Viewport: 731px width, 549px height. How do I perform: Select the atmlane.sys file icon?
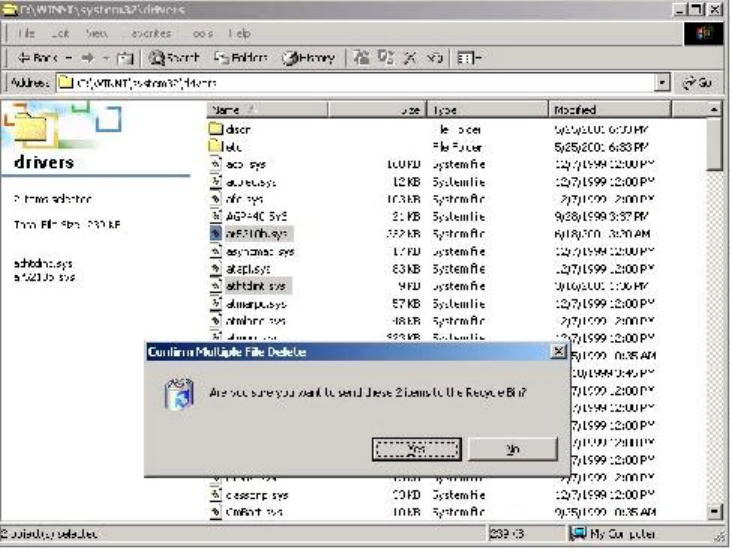(215, 321)
